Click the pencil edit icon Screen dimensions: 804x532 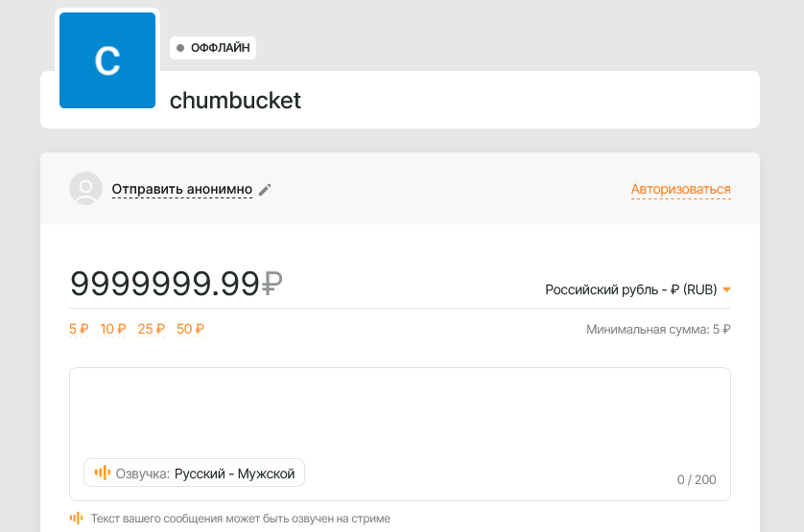265,190
